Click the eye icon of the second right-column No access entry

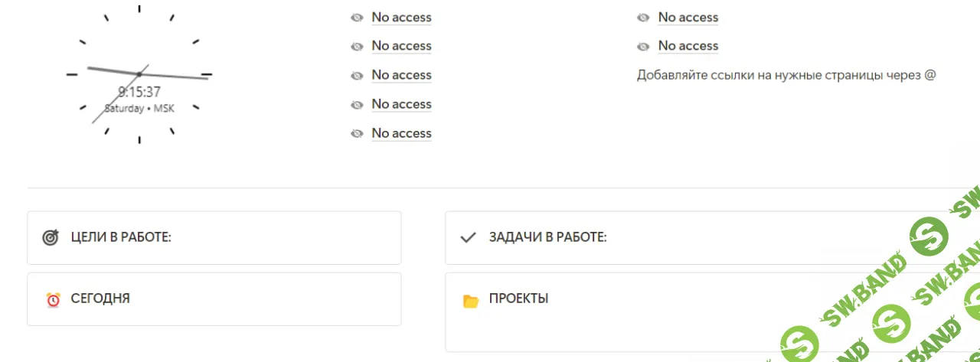point(643,47)
